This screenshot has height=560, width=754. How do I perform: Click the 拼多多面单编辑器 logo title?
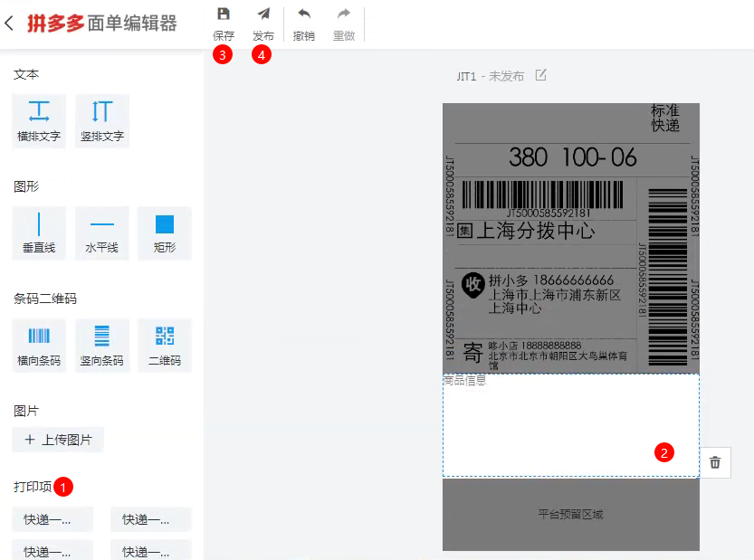102,24
